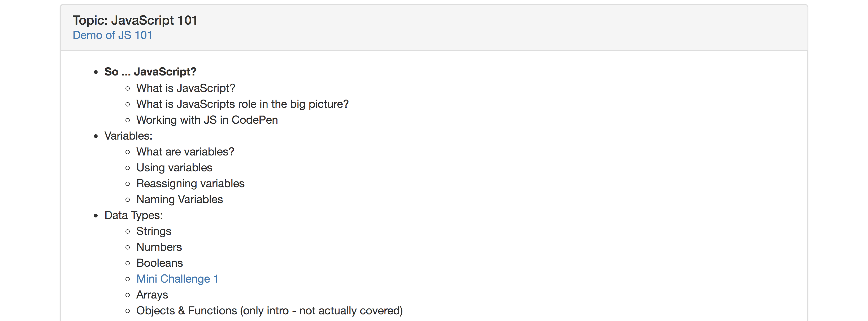This screenshot has height=321, width=868.
Task: Click the bullet beside Data Types:
Action: click(x=96, y=216)
